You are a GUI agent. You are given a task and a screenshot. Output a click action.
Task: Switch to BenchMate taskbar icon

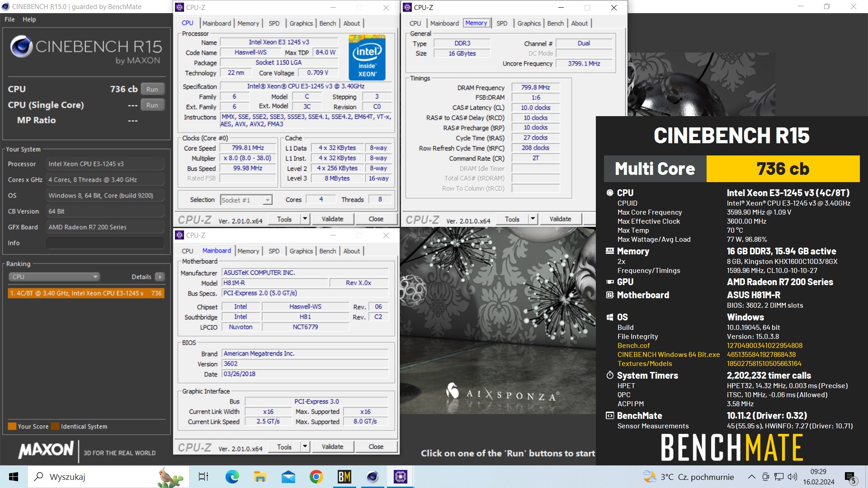[x=344, y=477]
